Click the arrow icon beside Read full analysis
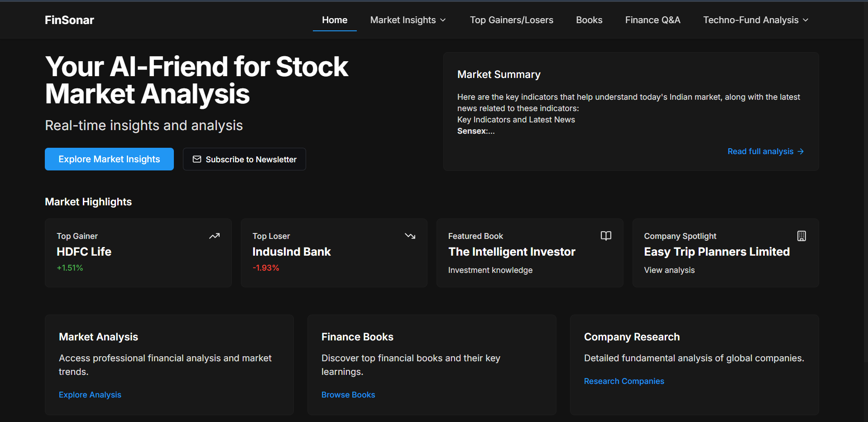The image size is (868, 422). coord(801,151)
